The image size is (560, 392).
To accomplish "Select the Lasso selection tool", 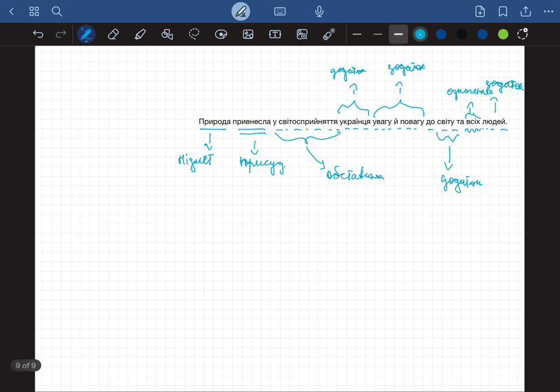I will click(x=194, y=34).
